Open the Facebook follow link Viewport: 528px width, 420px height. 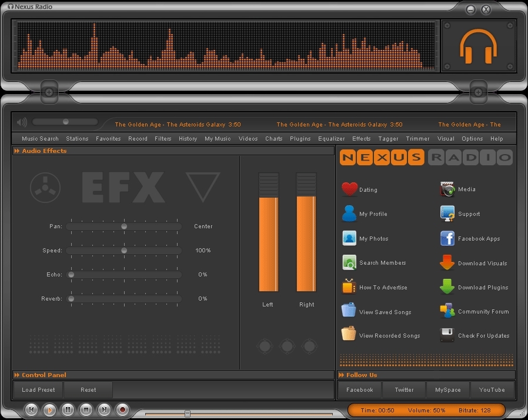coord(360,389)
